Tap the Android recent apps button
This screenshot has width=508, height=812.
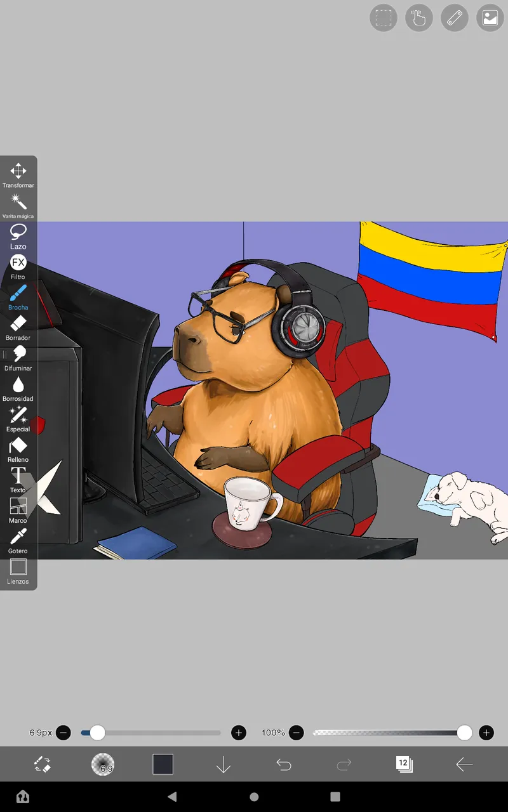335,797
